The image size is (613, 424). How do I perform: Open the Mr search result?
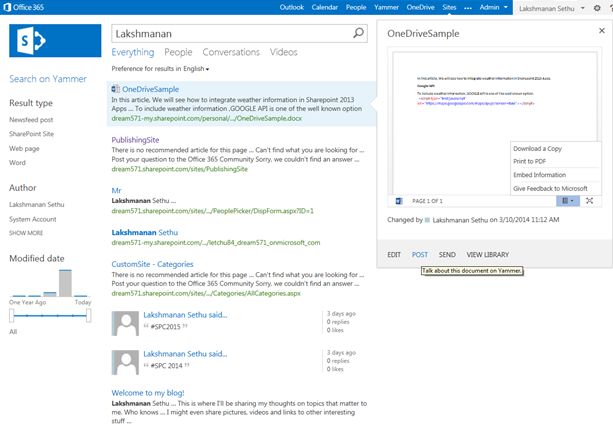[x=117, y=191]
